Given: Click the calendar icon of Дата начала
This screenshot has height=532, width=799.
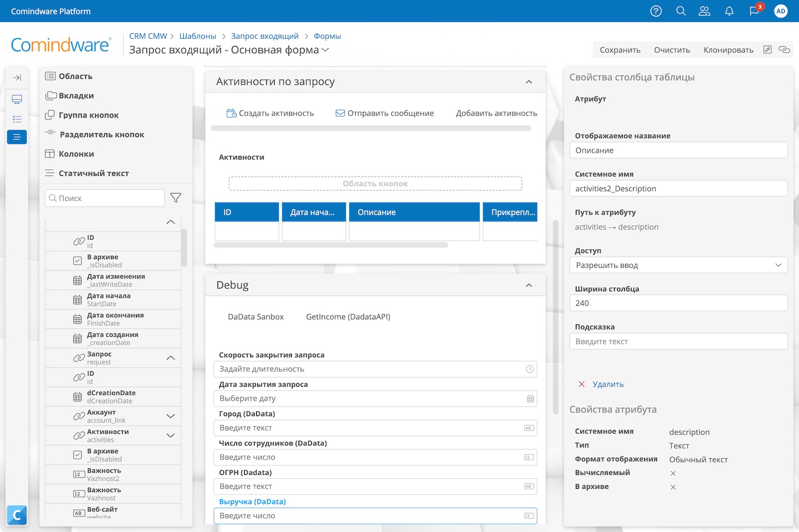Looking at the screenshot, I should [x=78, y=300].
